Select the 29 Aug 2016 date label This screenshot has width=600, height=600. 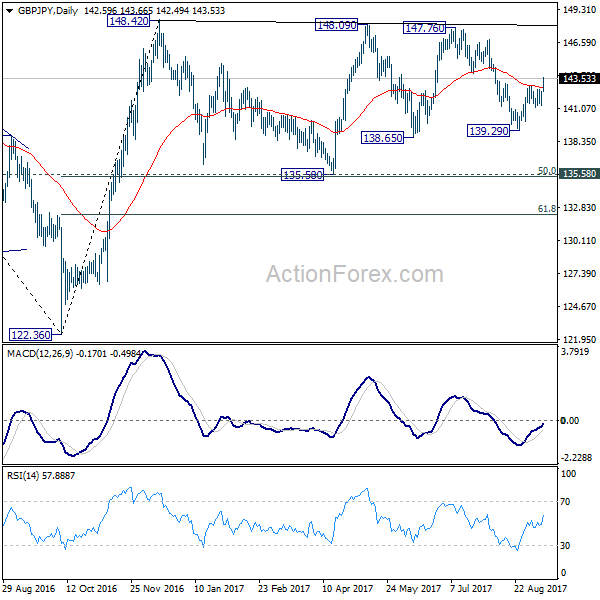(x=29, y=589)
